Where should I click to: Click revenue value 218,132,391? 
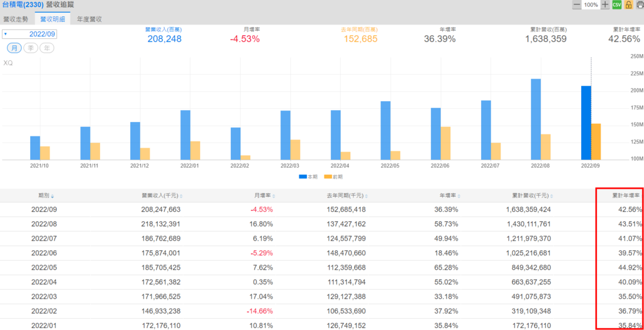(160, 224)
